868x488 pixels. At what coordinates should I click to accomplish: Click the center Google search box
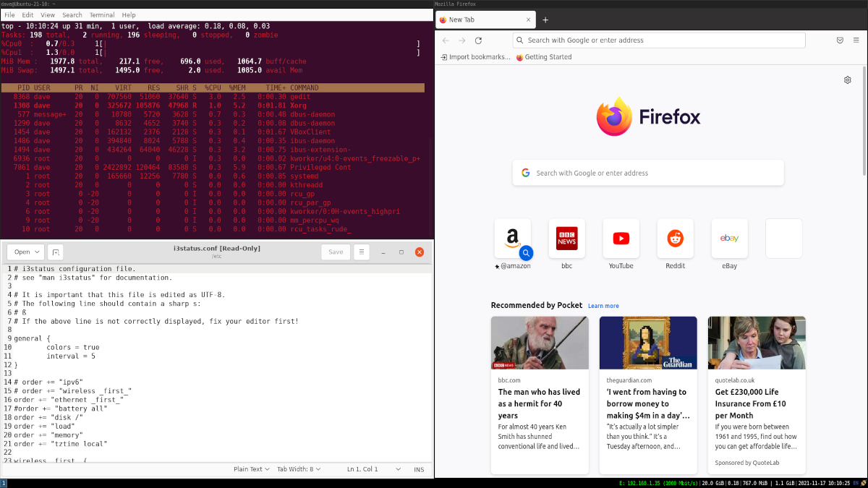pyautogui.click(x=648, y=173)
